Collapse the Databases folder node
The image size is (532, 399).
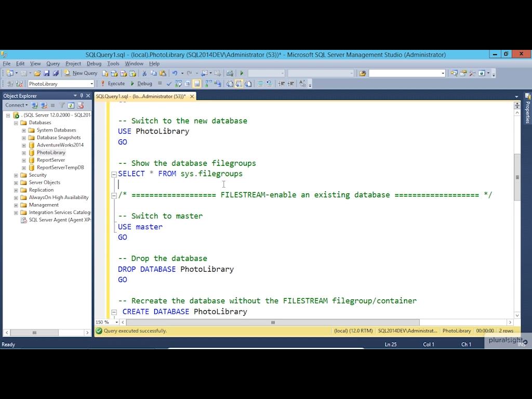tap(16, 123)
